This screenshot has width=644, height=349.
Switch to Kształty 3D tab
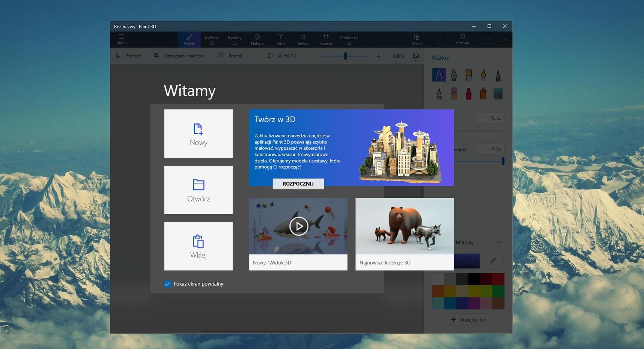[235, 40]
